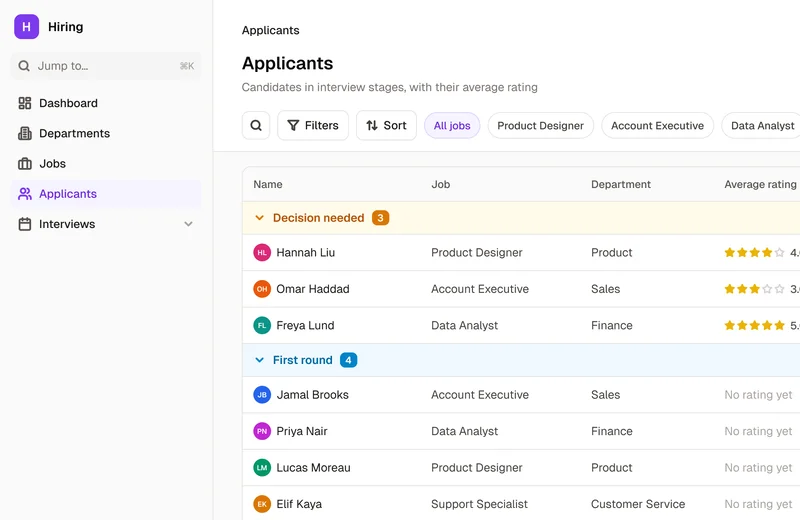800x520 pixels.
Task: Open the Sort button
Action: pos(386,125)
